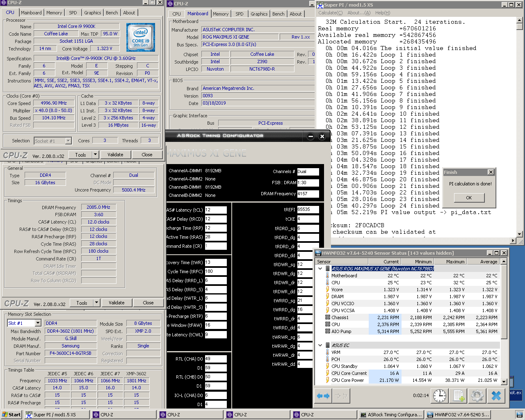Click the Super PI vertical scrollbar track
This screenshot has height=420, width=525.
(x=520, y=131)
